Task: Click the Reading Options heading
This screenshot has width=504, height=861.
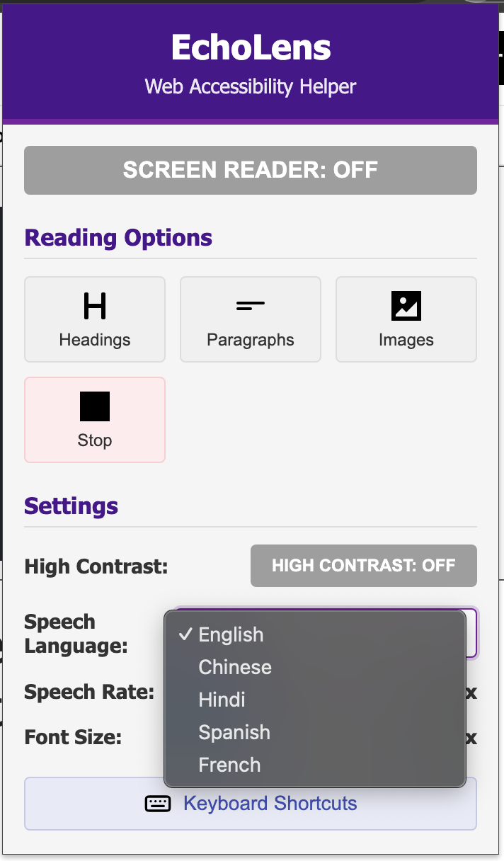Action: 118,238
